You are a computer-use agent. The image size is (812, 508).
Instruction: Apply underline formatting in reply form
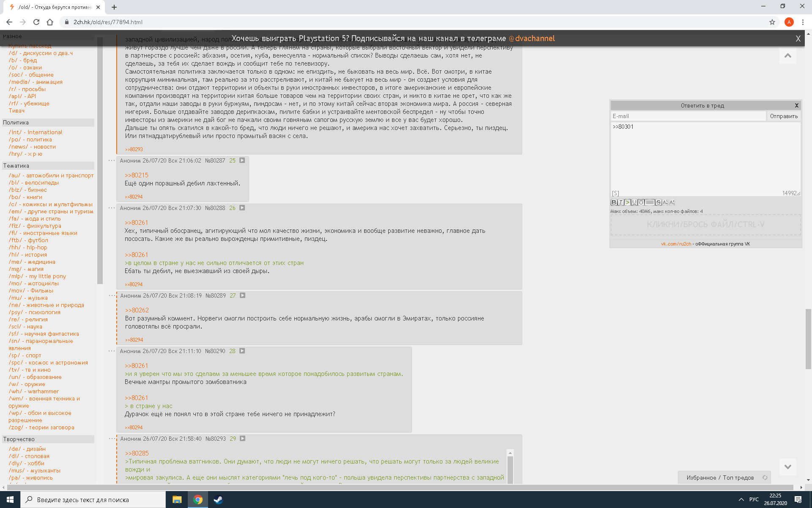pyautogui.click(x=634, y=202)
